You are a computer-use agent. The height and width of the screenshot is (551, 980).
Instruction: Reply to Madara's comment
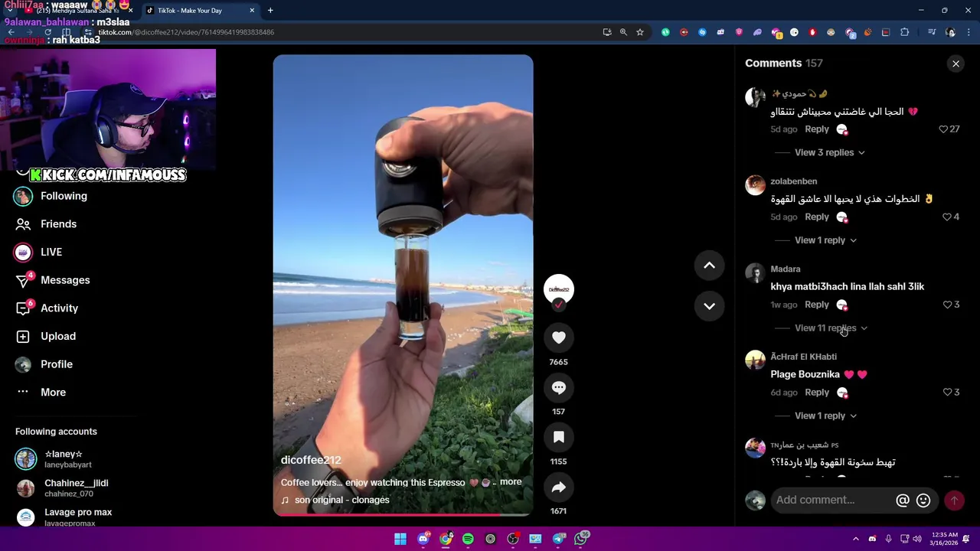click(817, 305)
